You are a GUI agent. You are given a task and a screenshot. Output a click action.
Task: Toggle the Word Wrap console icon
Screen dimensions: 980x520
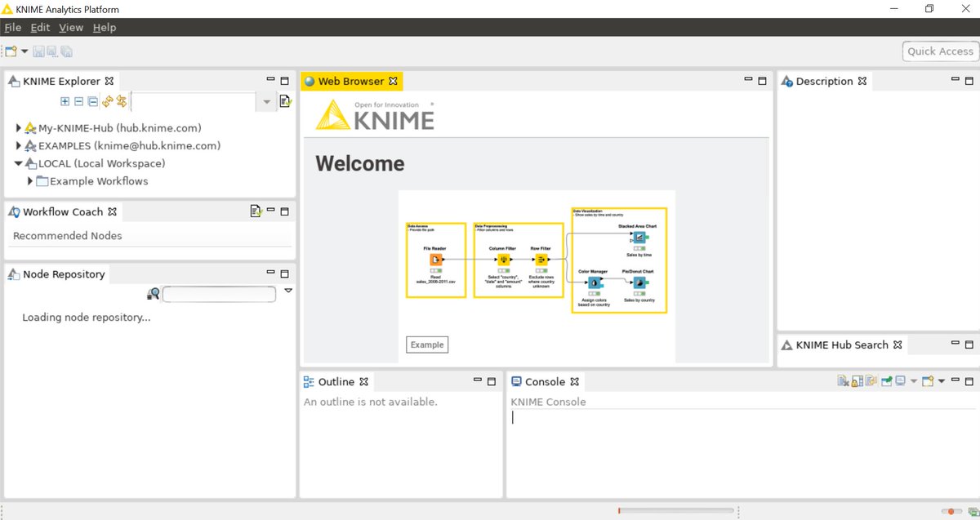(871, 381)
